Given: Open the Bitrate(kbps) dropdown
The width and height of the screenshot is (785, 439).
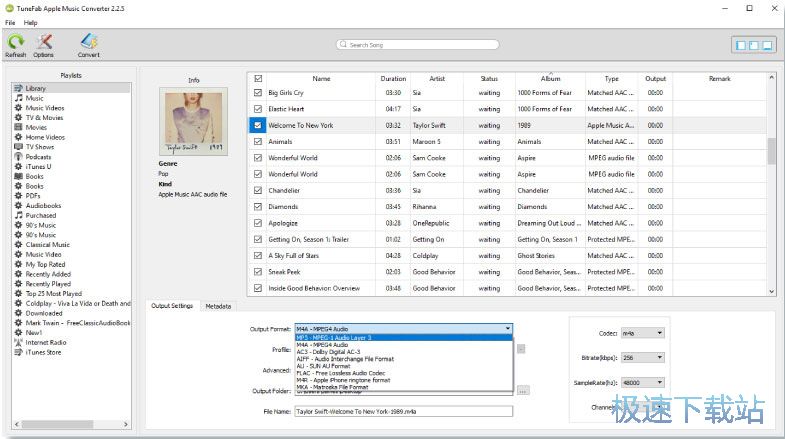Looking at the screenshot, I should 643,357.
